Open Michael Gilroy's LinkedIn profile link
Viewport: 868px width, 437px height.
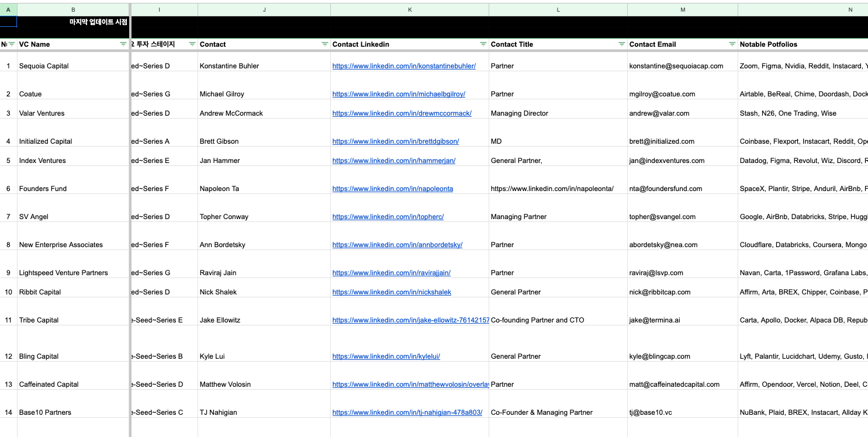(399, 94)
